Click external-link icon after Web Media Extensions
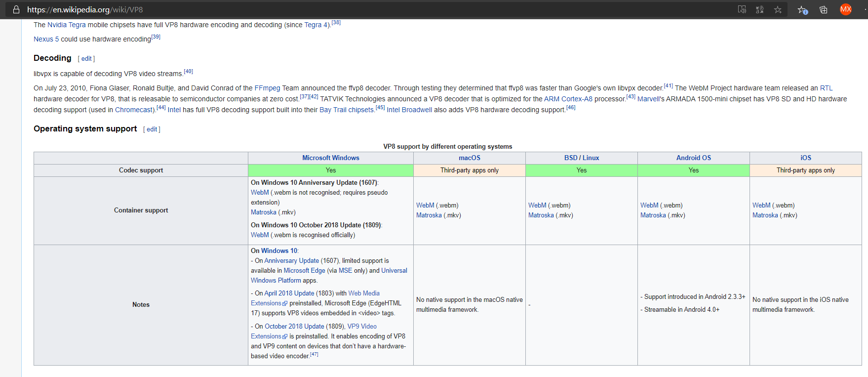Screen dimensions: 868x377 click(285, 303)
